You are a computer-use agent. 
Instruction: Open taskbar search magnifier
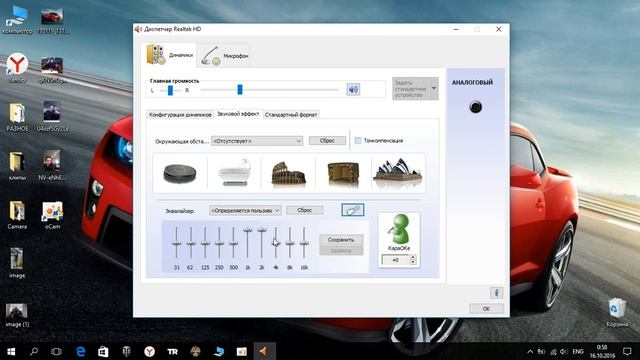tap(34, 351)
